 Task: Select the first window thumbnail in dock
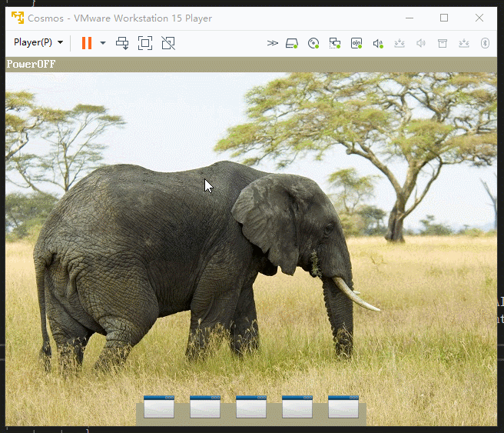pyautogui.click(x=159, y=407)
